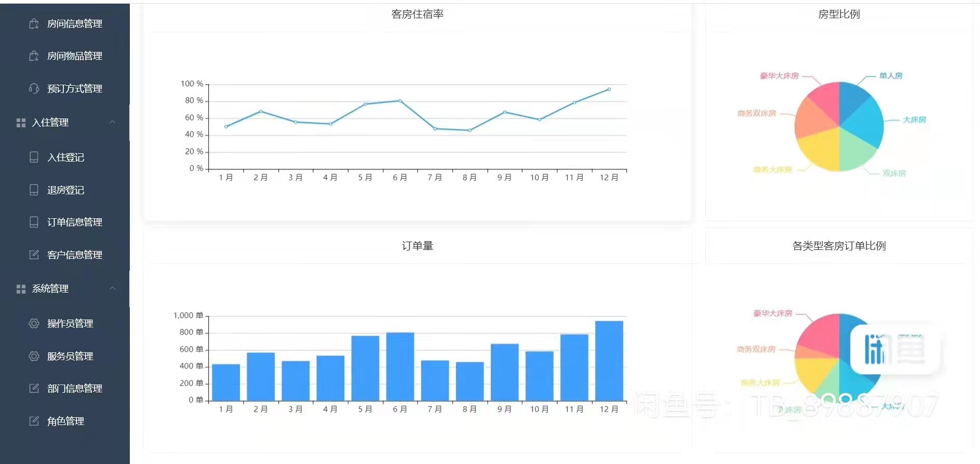The image size is (980, 464).
Task: Click the grid icon beside 系统管理
Action: [21, 289]
